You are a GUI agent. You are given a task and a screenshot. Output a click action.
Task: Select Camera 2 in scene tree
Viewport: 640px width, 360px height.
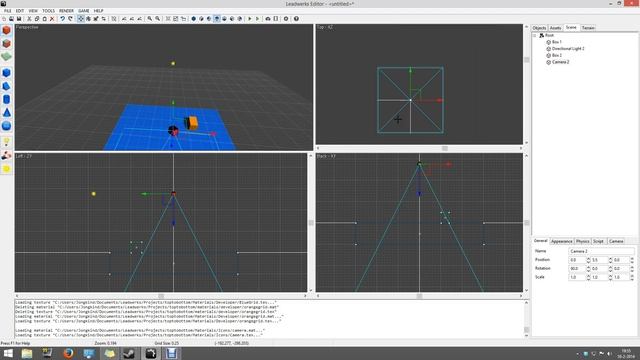[560, 62]
